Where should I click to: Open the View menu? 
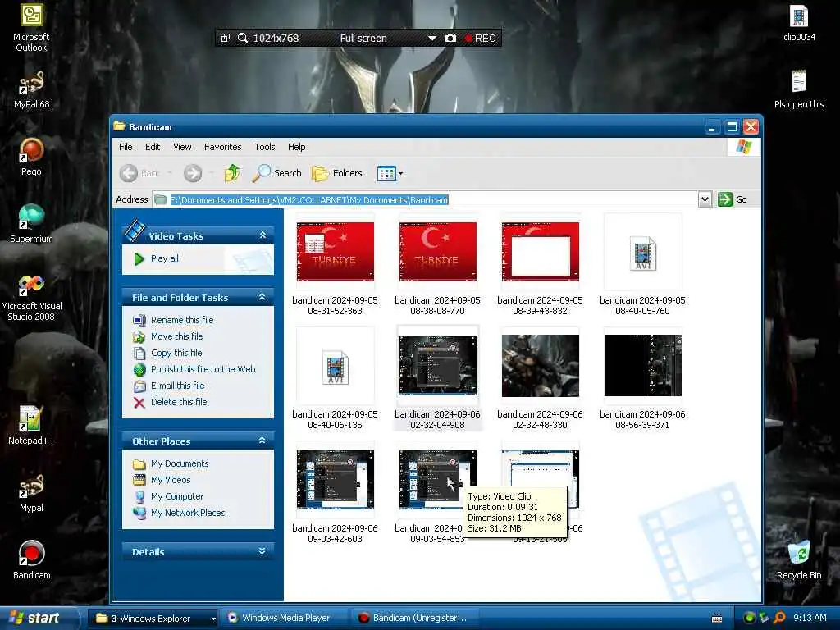182,147
